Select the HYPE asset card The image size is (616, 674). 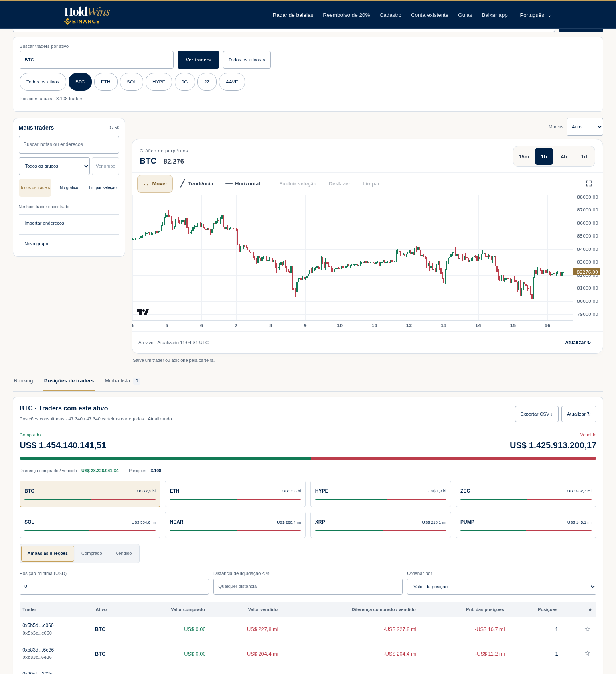tap(381, 494)
